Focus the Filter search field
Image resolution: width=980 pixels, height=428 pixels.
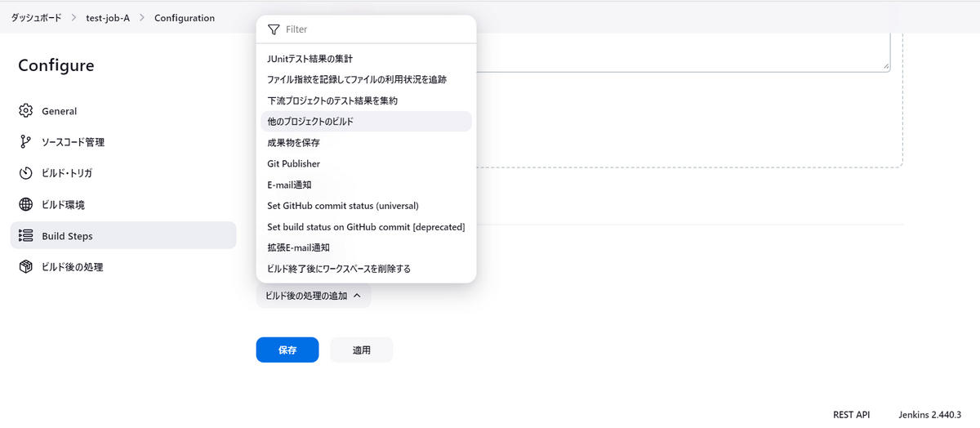366,29
